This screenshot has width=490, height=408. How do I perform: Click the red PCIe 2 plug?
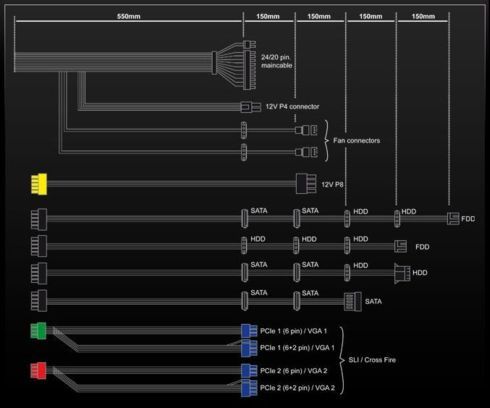coord(38,371)
